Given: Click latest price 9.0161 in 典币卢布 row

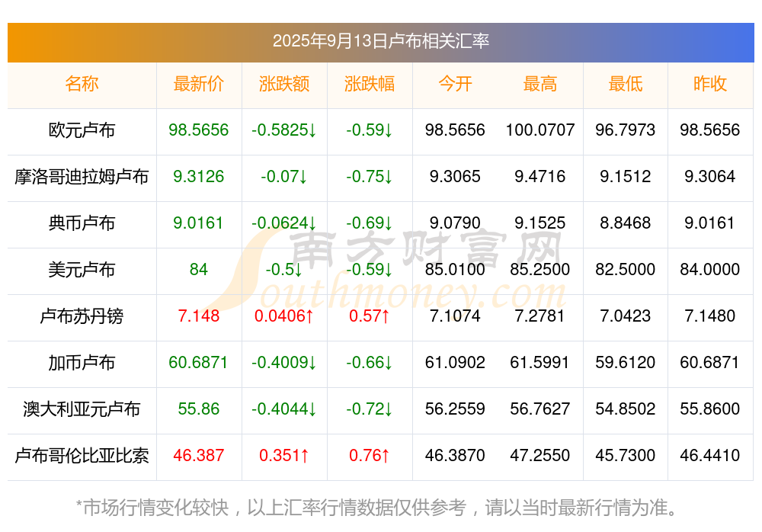Looking at the screenshot, I should click(x=198, y=223).
